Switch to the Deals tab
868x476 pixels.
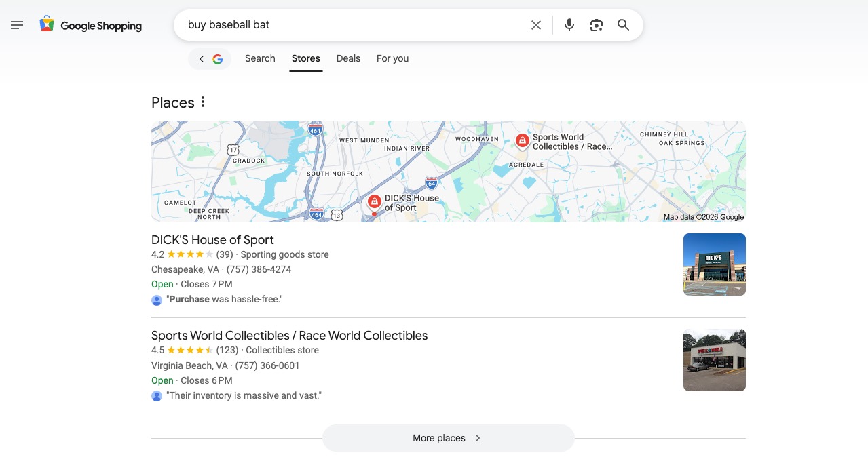pos(348,59)
